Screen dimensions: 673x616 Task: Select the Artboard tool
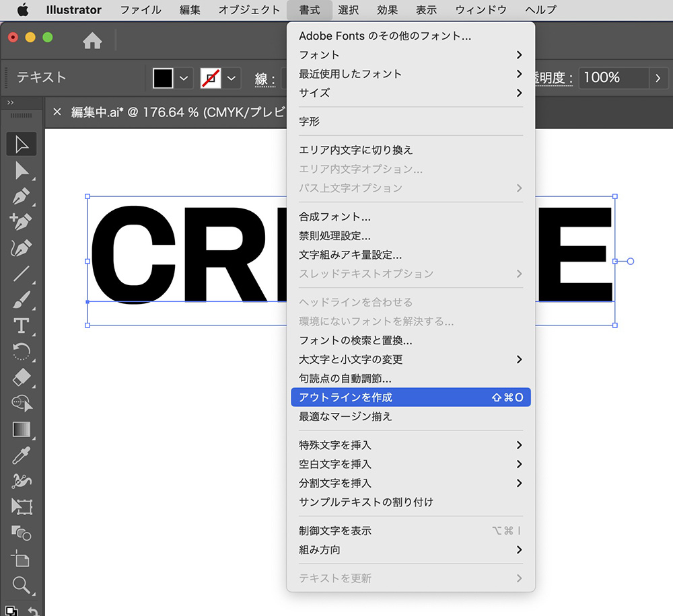click(x=22, y=559)
